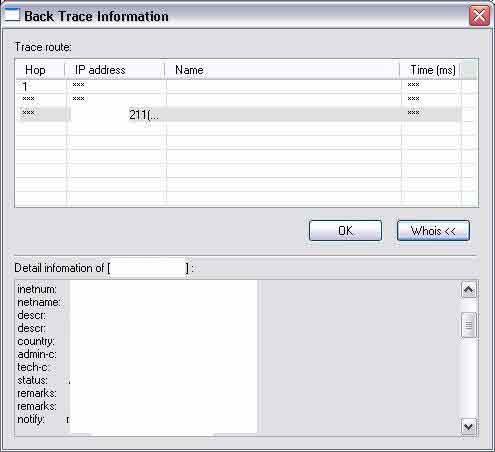Viewport: 495px width, 452px height.
Task: Select the hop 1 row
Action: (x=238, y=87)
